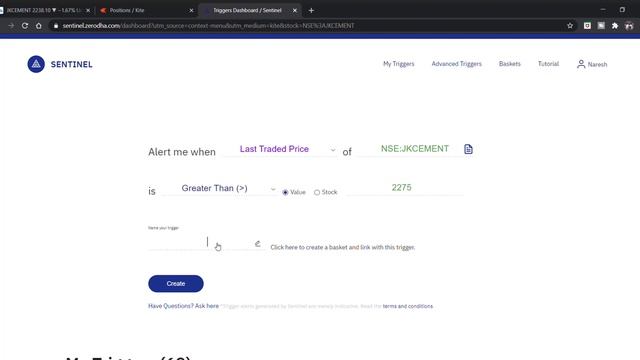Open the Greater Than (>) condition dropdown

(x=219, y=189)
